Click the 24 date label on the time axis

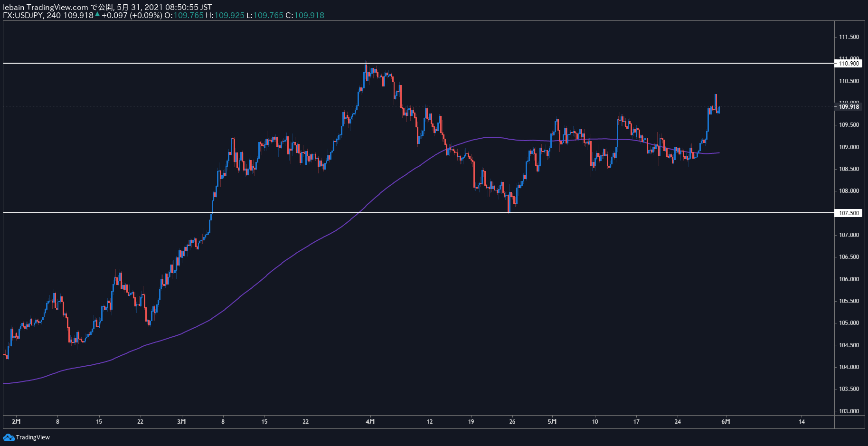678,422
